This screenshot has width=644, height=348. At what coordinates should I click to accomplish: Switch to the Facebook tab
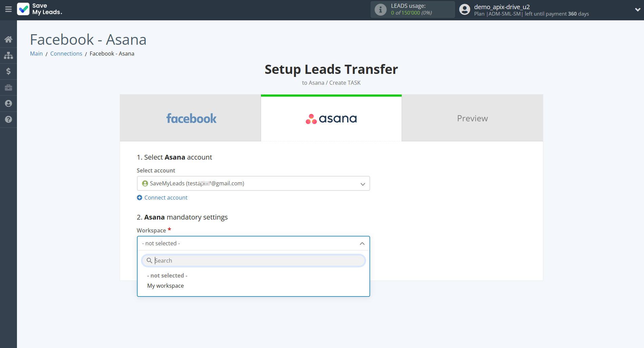[190, 118]
